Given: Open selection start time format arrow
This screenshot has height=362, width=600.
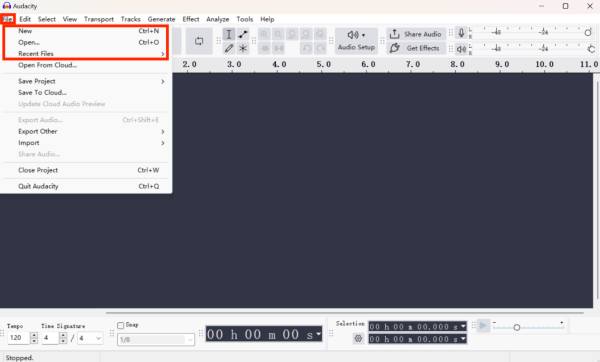Looking at the screenshot, I should click(x=463, y=326).
